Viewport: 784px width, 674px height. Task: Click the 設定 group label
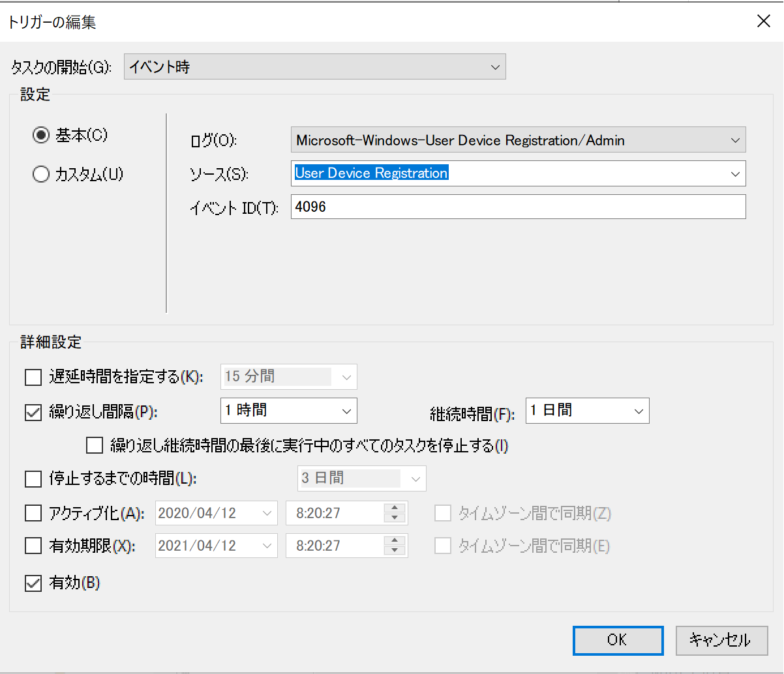pyautogui.click(x=35, y=95)
